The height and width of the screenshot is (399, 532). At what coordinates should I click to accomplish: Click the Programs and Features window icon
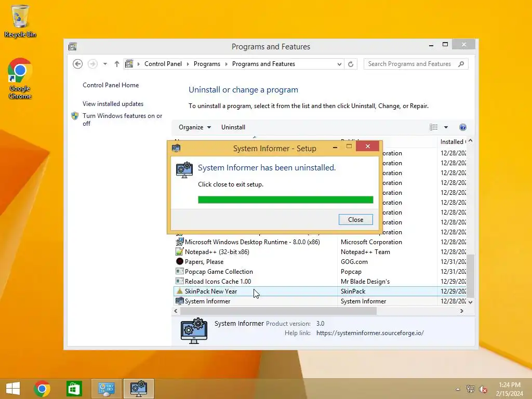coord(73,46)
